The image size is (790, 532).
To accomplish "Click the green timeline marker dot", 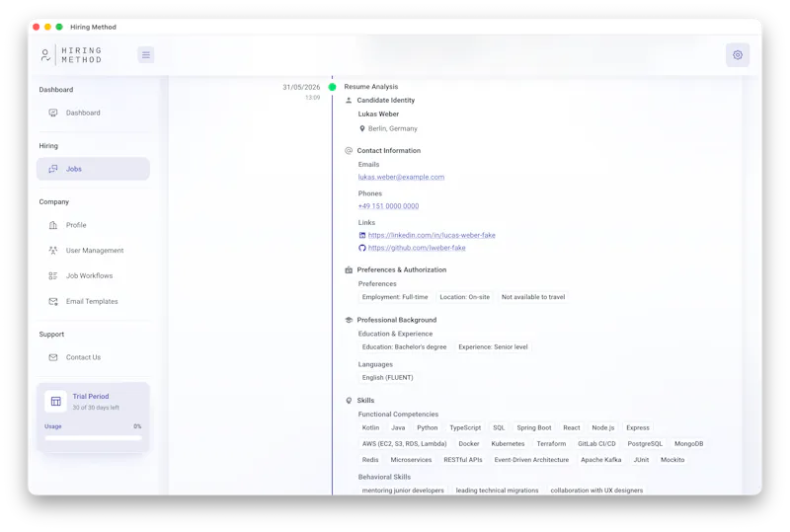I will click(332, 87).
